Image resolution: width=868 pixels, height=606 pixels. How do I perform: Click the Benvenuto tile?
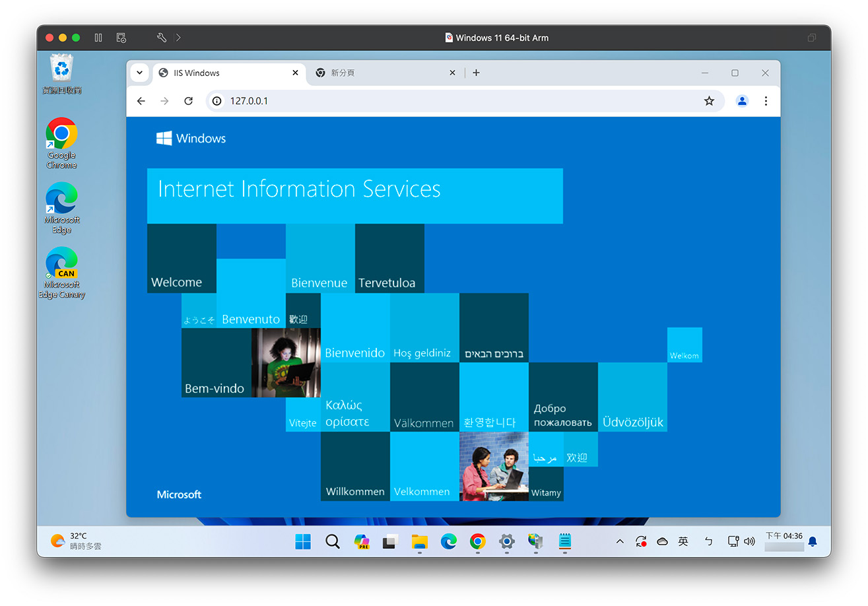[251, 293]
